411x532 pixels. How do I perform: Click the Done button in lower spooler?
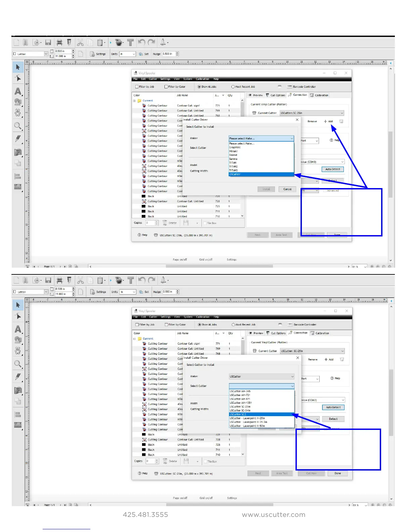(x=338, y=473)
